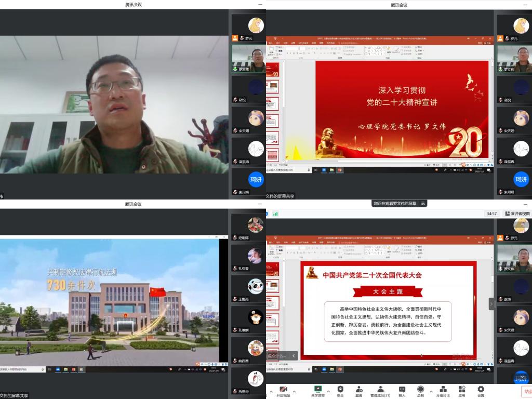Open the 应用 apps icon
This screenshot has width=532, height=399.
coord(461,389)
